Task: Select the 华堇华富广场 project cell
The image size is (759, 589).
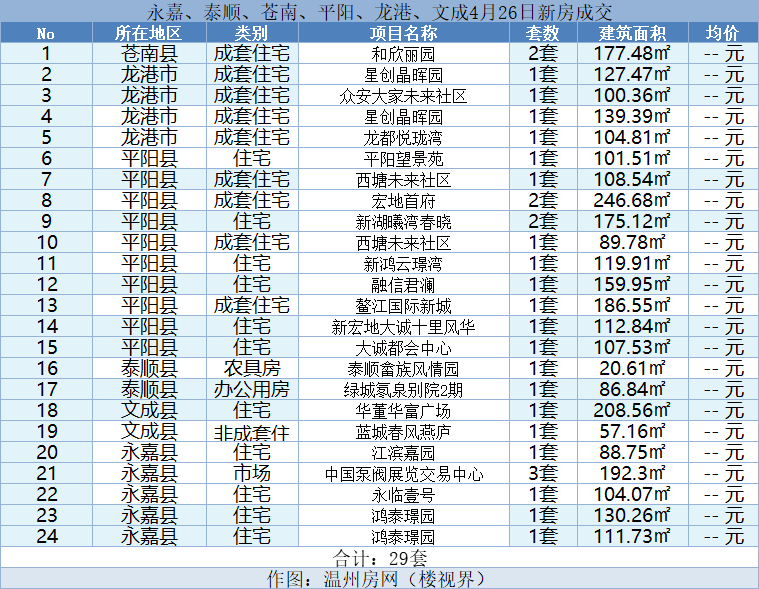Action: click(403, 410)
